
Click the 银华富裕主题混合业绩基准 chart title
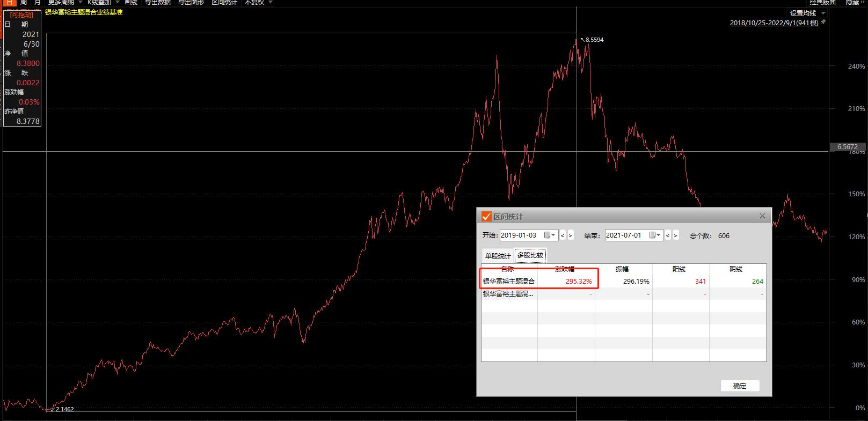click(x=84, y=12)
